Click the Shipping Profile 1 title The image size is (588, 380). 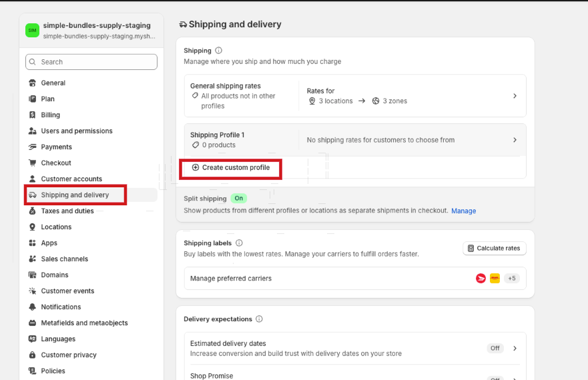pos(217,135)
